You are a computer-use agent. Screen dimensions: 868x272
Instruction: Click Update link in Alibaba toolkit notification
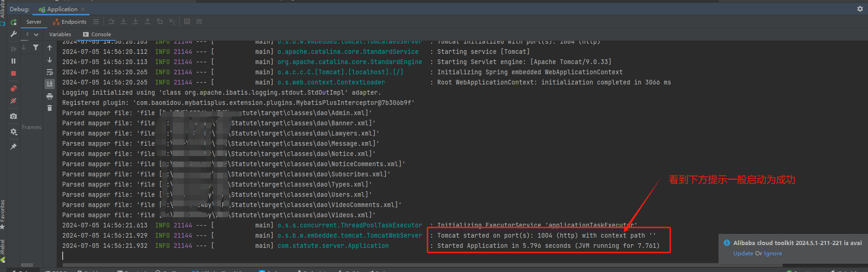point(743,253)
